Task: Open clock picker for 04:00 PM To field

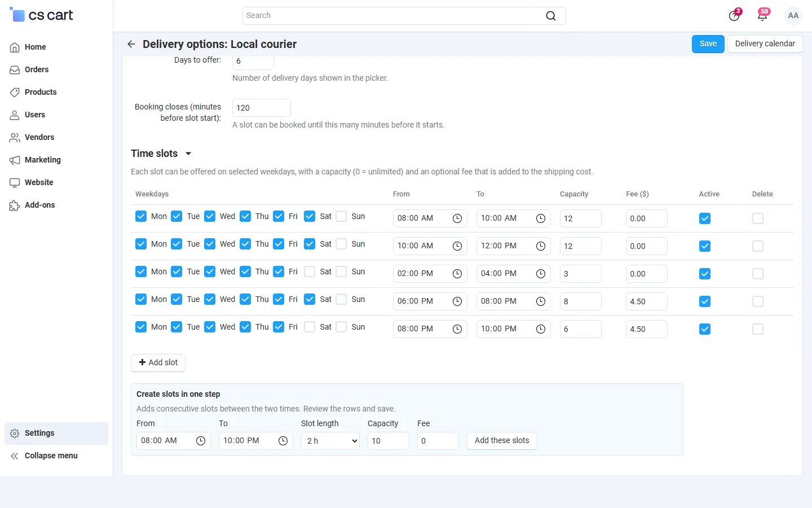Action: point(541,274)
